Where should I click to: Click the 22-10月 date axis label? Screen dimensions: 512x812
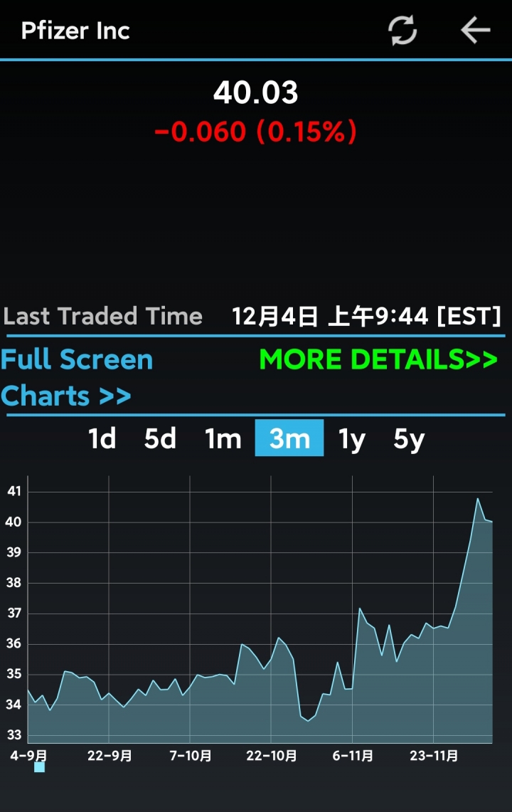click(x=271, y=756)
